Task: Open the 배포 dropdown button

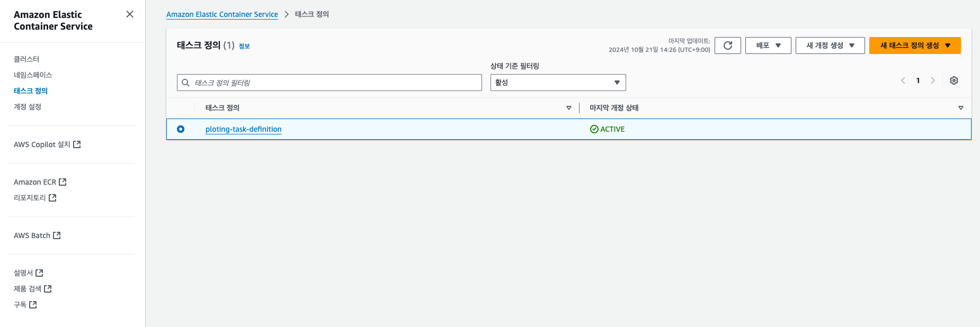Action: coord(768,46)
